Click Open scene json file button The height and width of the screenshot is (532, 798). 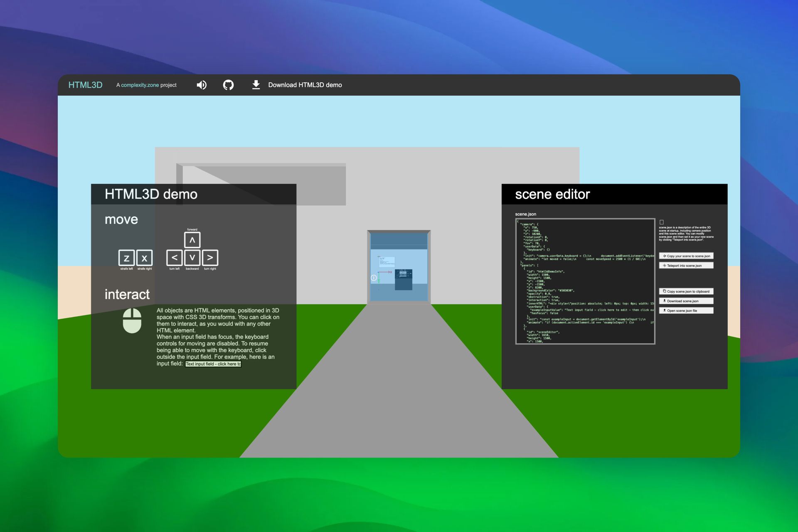[x=686, y=310]
